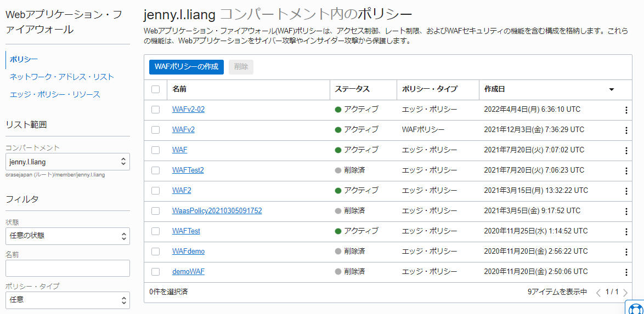Click the 名前 filter text field
Screen dimensions: 644x314
67,269
